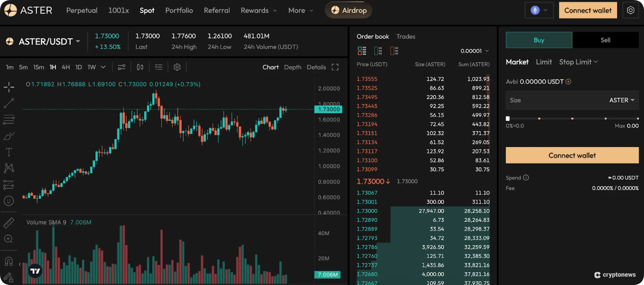Switch candle style with the candles icon

click(140, 67)
